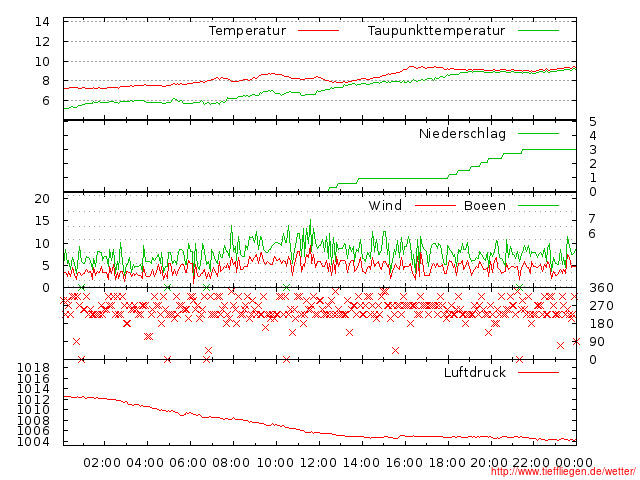Click the 12 temperature axis value
This screenshot has width=640, height=480.
click(42, 41)
